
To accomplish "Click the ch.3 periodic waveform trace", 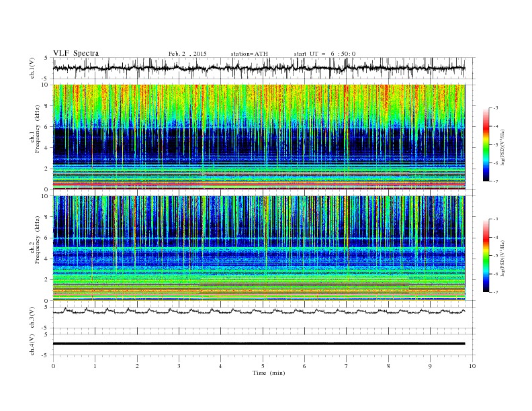I will [x=259, y=312].
